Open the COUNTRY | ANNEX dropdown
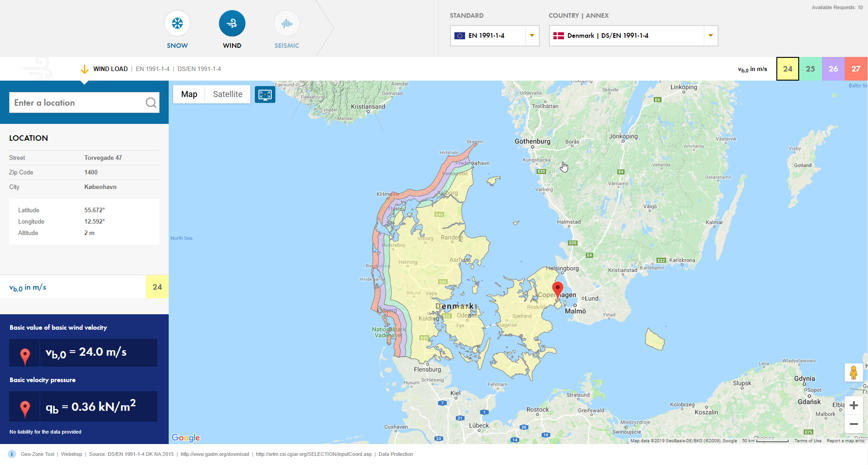This screenshot has width=868, height=465. click(x=710, y=36)
